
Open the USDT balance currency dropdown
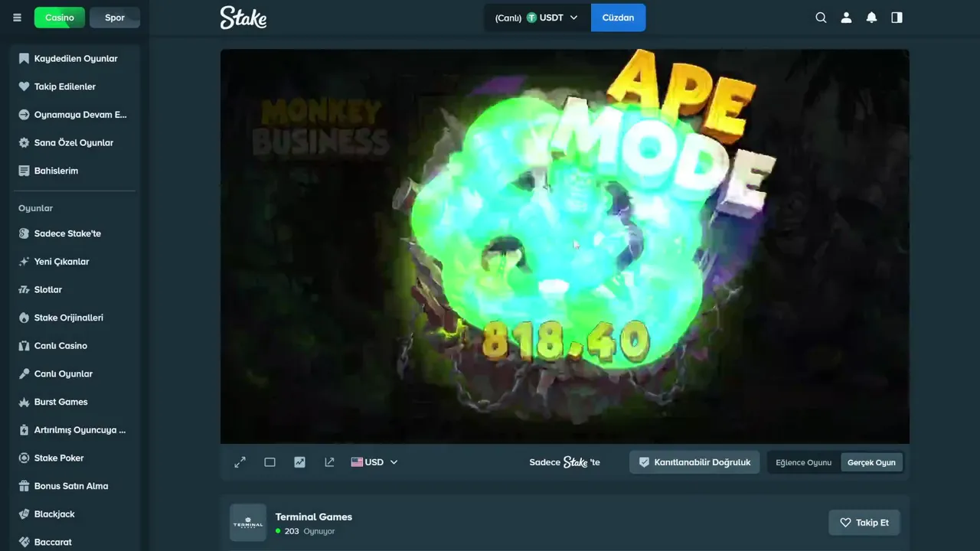537,18
